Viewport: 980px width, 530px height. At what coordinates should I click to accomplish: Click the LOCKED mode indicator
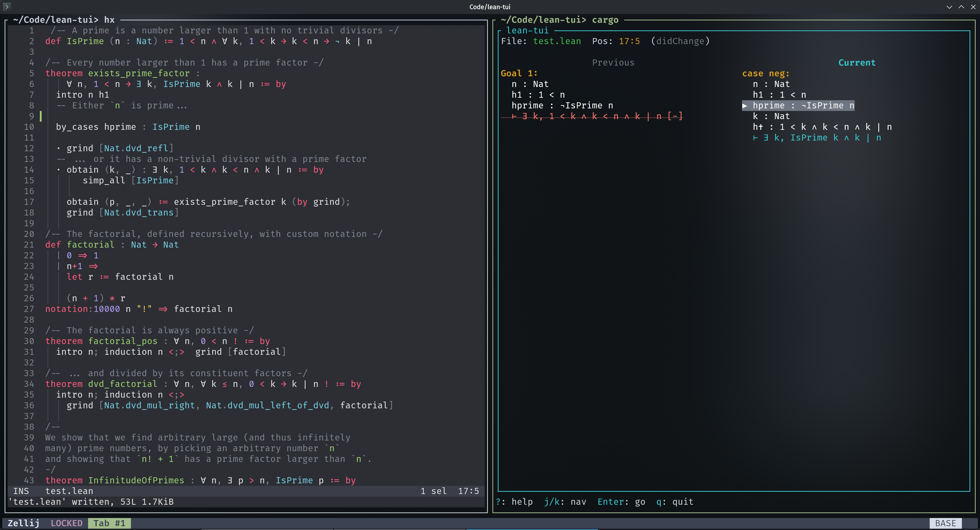click(67, 523)
